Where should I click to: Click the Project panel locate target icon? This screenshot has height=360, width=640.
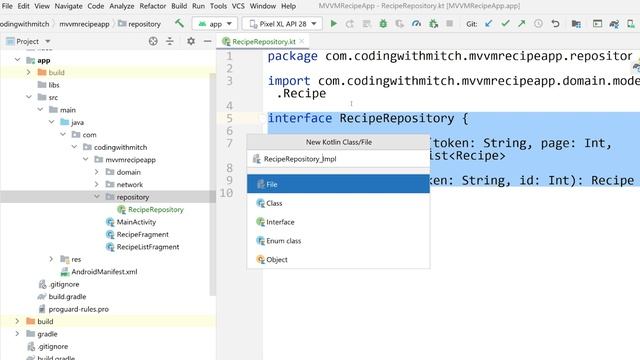click(x=153, y=41)
